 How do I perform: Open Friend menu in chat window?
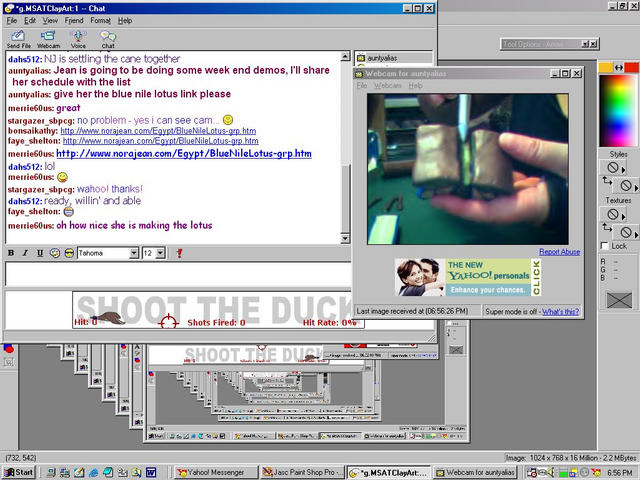click(74, 20)
